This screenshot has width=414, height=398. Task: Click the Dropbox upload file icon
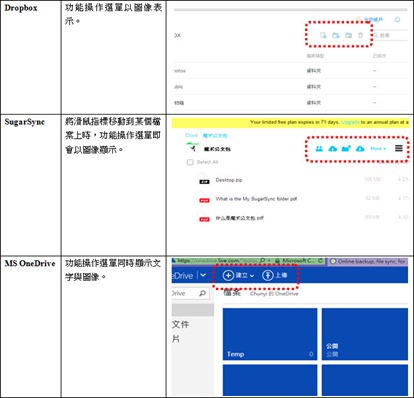click(323, 35)
